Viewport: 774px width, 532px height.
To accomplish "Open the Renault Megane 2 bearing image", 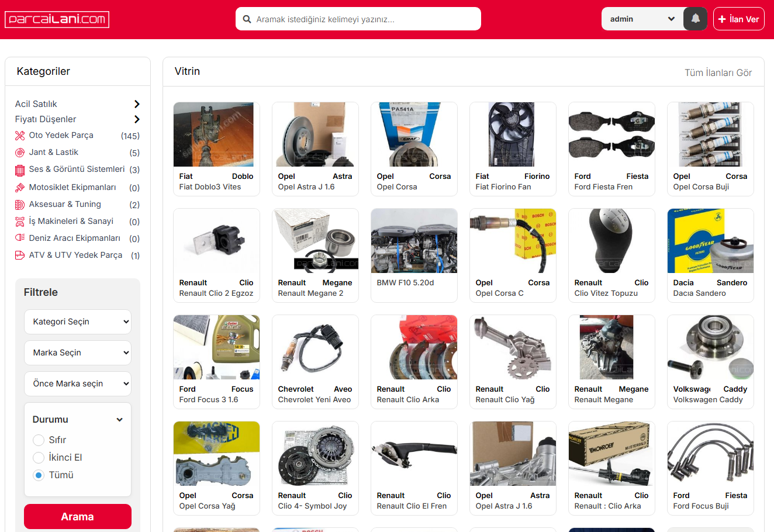I will pyautogui.click(x=316, y=241).
